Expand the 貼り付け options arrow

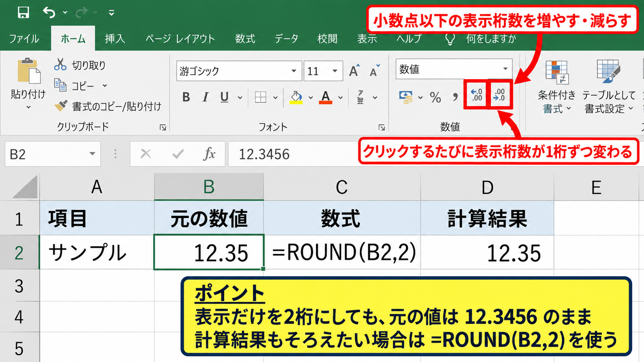tap(28, 107)
